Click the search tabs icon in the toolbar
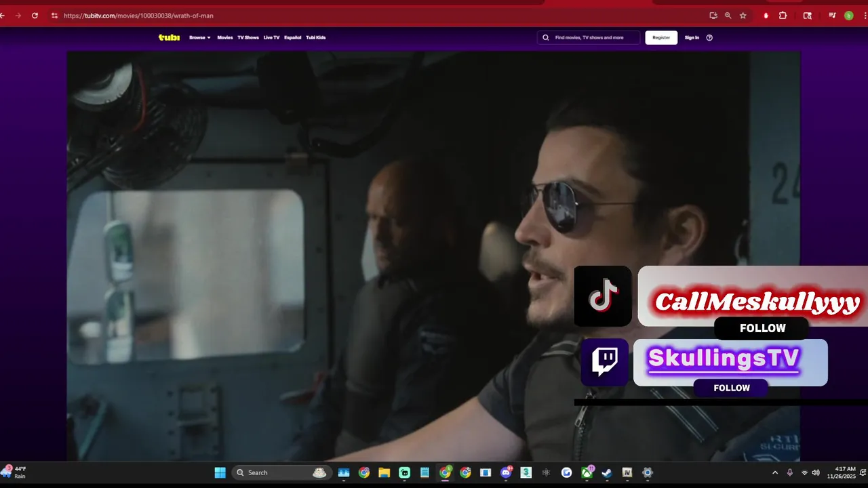This screenshot has height=488, width=868. click(x=807, y=16)
